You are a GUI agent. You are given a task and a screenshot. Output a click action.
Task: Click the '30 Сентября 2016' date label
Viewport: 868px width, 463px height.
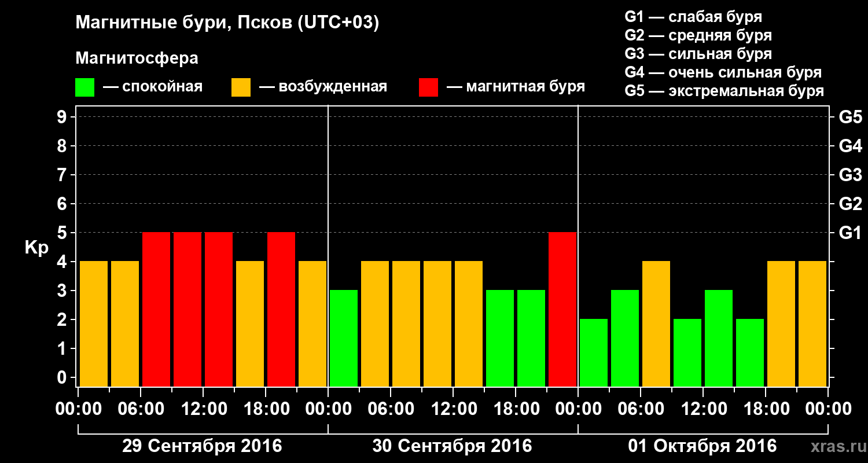[452, 446]
